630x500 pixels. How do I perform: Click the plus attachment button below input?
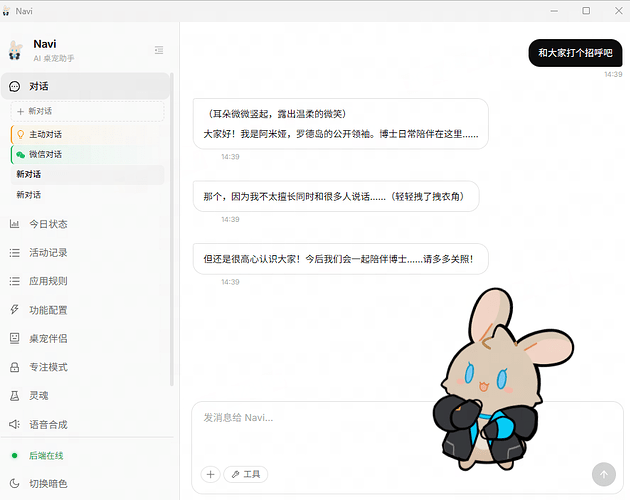(211, 475)
